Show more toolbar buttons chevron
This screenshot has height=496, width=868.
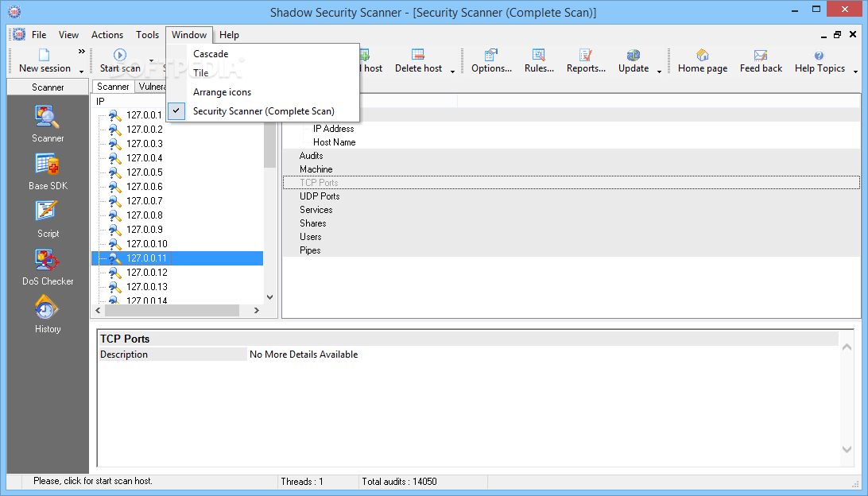click(x=81, y=52)
